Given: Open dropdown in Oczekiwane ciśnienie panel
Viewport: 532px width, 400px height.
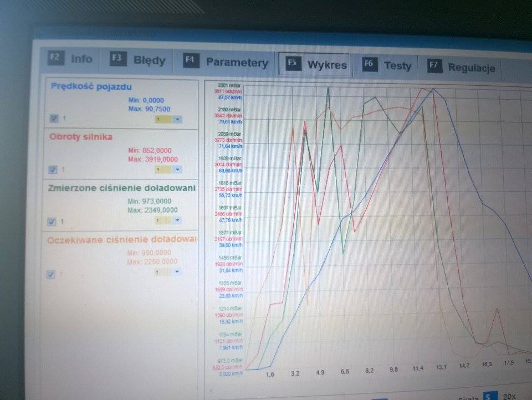Looking at the screenshot, I should [177, 272].
